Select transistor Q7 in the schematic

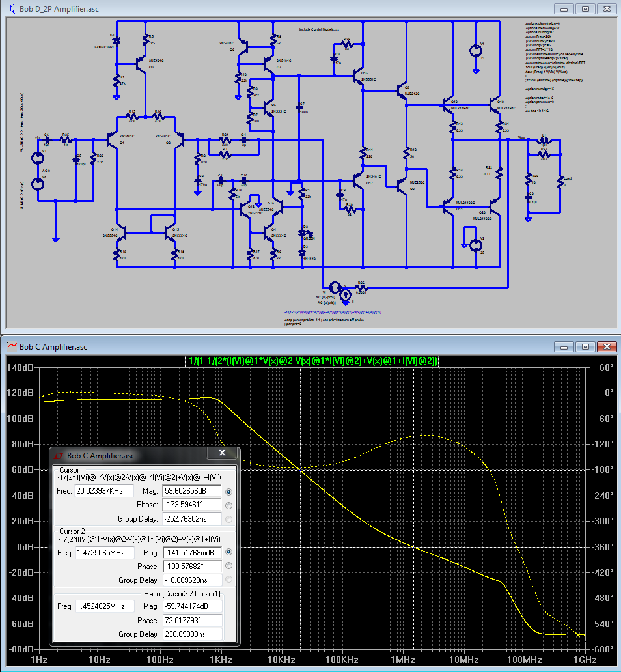coord(269,64)
